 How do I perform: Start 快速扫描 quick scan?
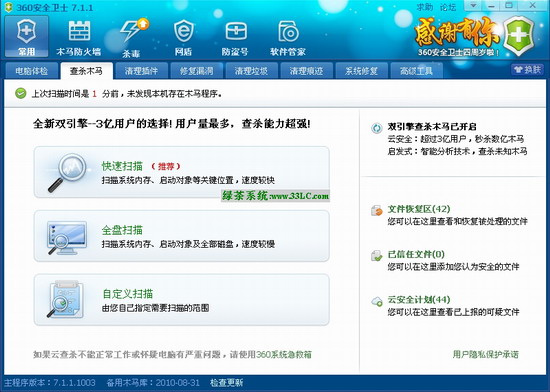[182, 172]
